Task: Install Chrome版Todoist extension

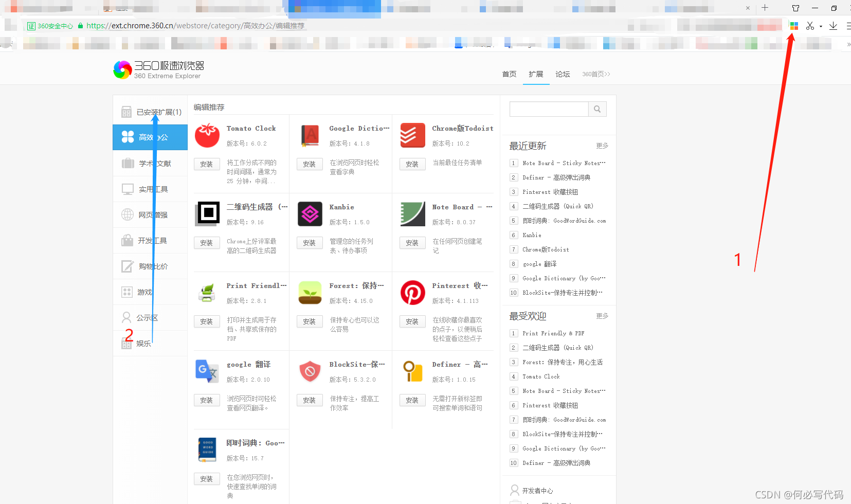Action: coord(412,164)
